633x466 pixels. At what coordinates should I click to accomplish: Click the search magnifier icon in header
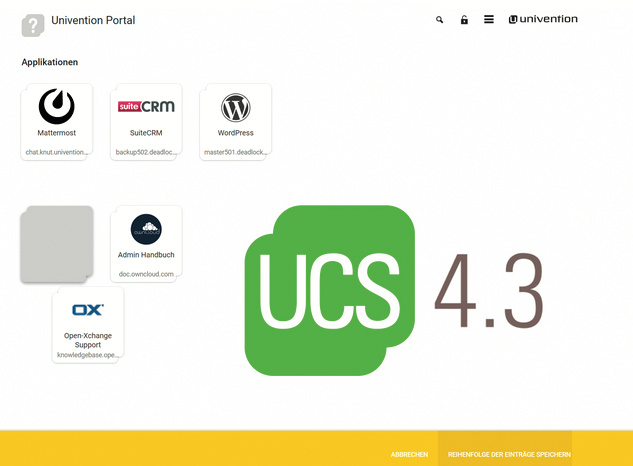[440, 20]
